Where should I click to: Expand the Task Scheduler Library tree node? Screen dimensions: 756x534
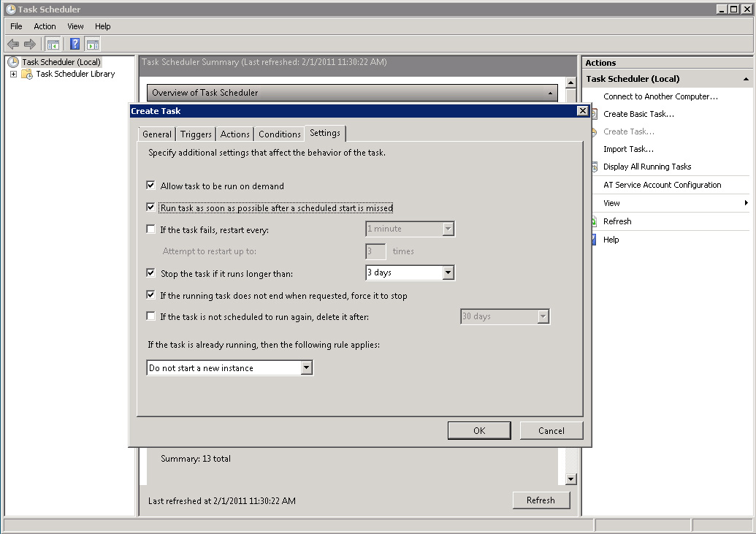[13, 75]
